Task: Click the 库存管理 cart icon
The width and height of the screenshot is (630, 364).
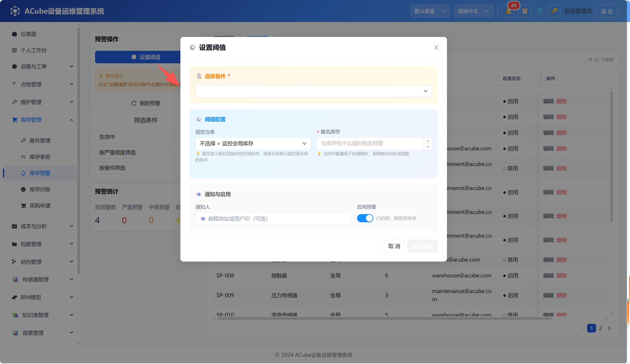Action: click(x=15, y=120)
